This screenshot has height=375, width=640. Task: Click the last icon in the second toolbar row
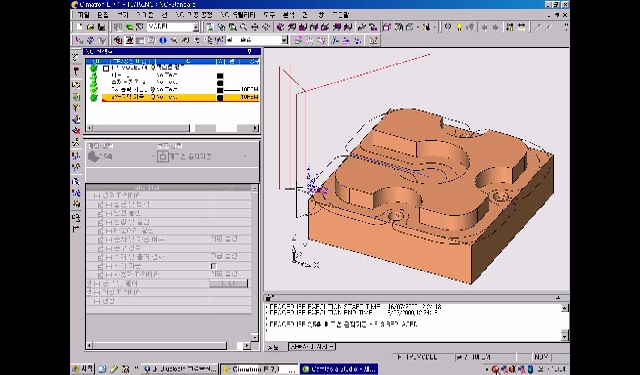[x=373, y=40]
